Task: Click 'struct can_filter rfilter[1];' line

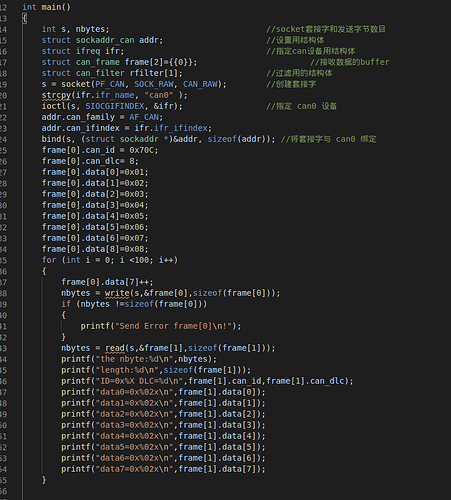Action: click(112, 73)
